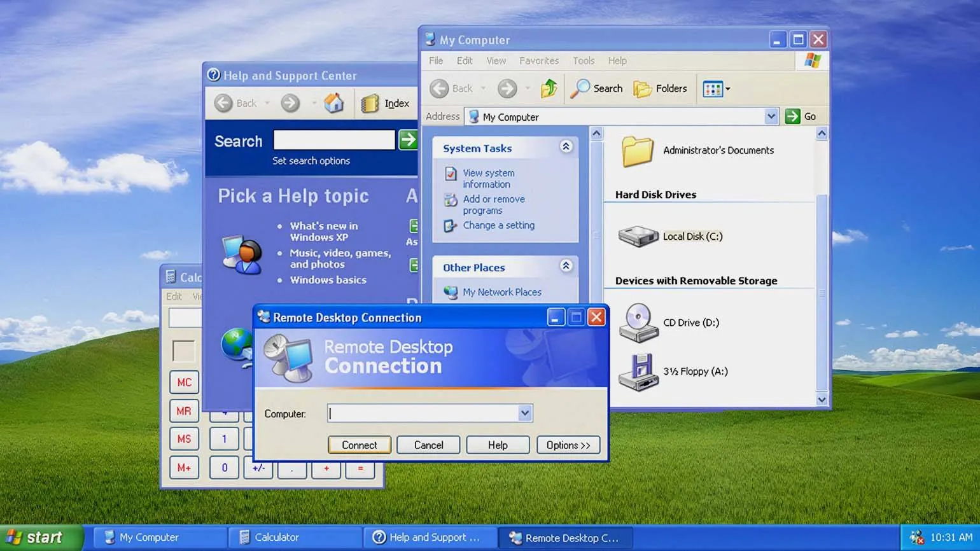Click the Up folder icon in My Computer

click(549, 88)
